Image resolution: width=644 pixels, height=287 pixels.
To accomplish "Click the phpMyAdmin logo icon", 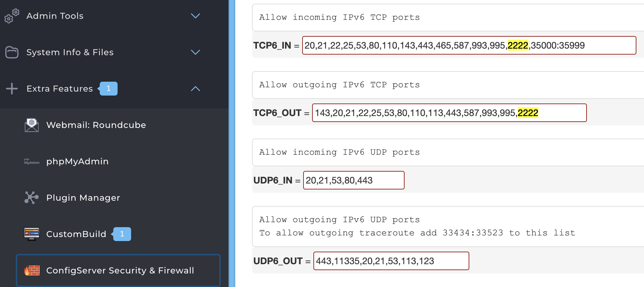I will tap(32, 161).
